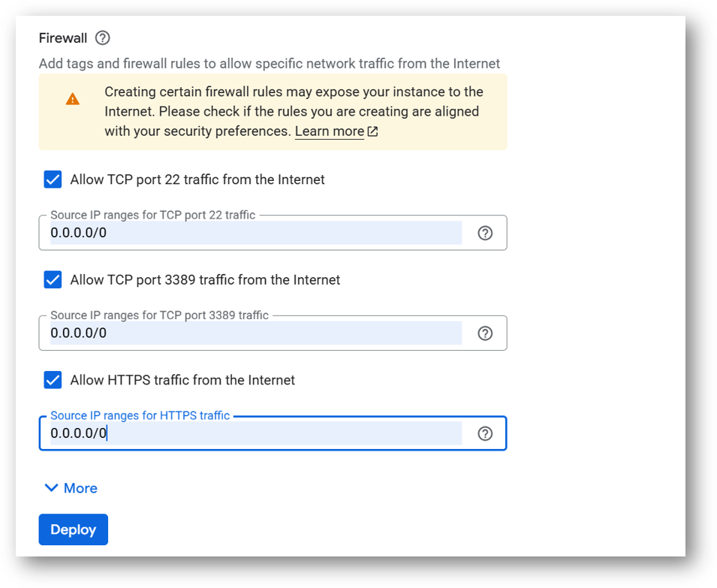The height and width of the screenshot is (588, 717).
Task: Click the firewall rules warning message text
Action: 294,111
